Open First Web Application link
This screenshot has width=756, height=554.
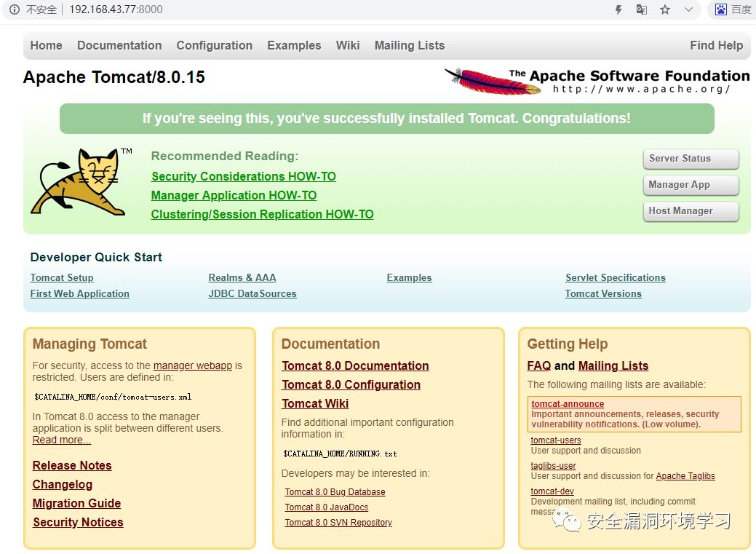79,293
